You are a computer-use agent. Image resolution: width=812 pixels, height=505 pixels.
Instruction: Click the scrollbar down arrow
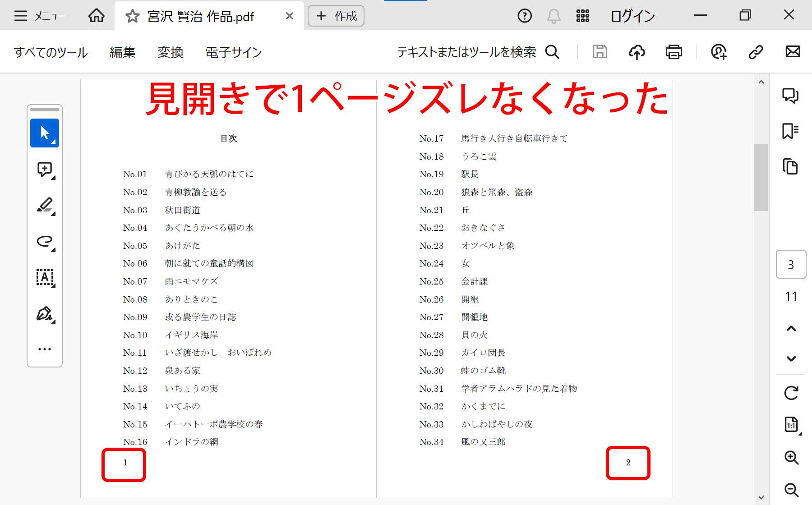pos(761,497)
